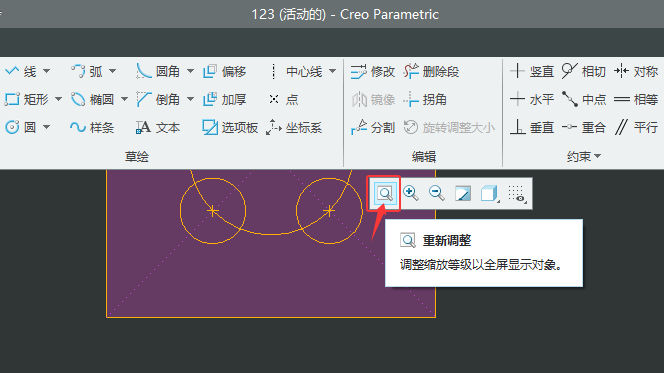Select the Delete Segment (删除段) tool
The width and height of the screenshot is (664, 373).
pyautogui.click(x=432, y=72)
